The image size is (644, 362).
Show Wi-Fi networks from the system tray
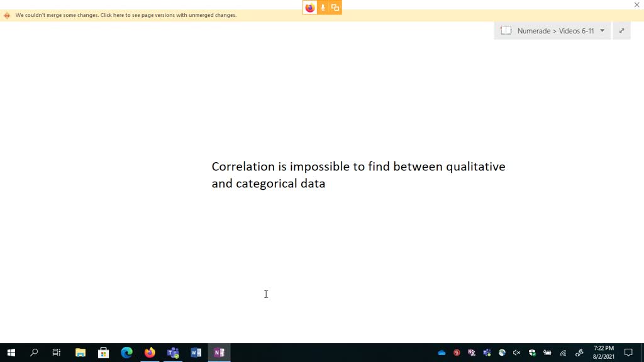(562, 353)
